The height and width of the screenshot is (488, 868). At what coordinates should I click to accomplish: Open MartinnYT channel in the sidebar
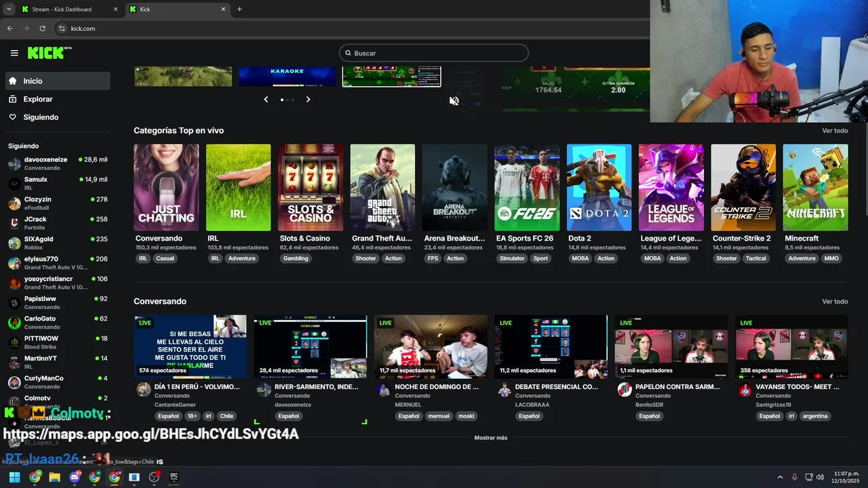(x=58, y=362)
